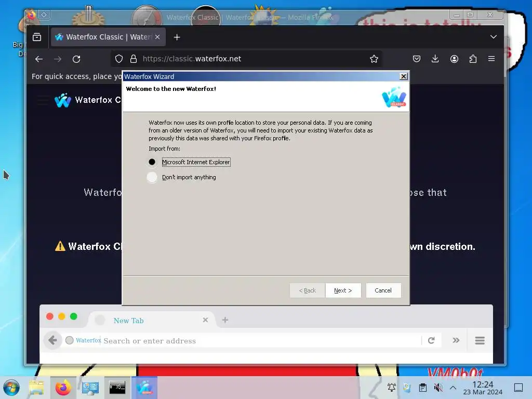Bookmark this page with star icon
Image resolution: width=532 pixels, height=399 pixels.
click(x=374, y=59)
